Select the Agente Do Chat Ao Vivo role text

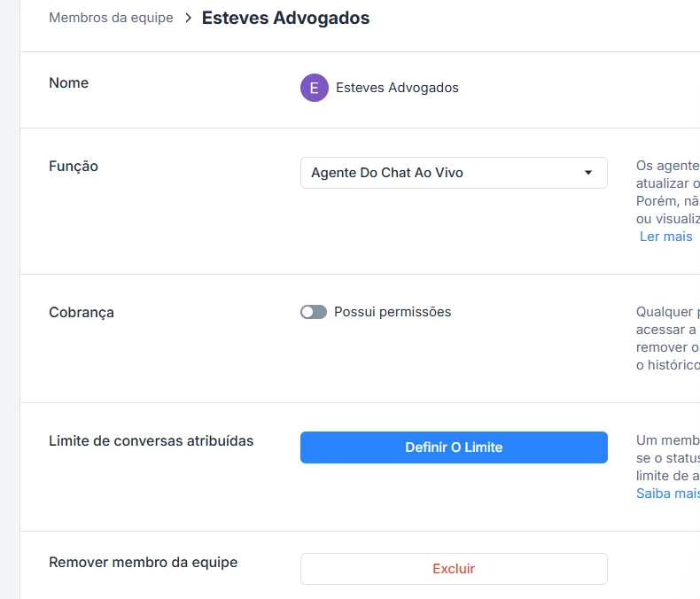[x=387, y=173]
